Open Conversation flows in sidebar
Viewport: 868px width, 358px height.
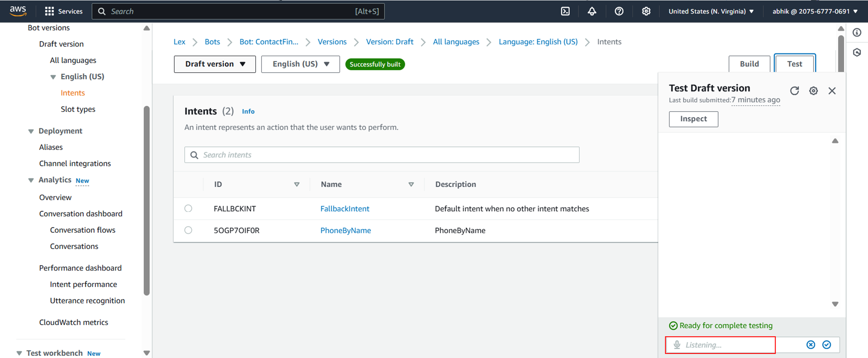point(82,230)
